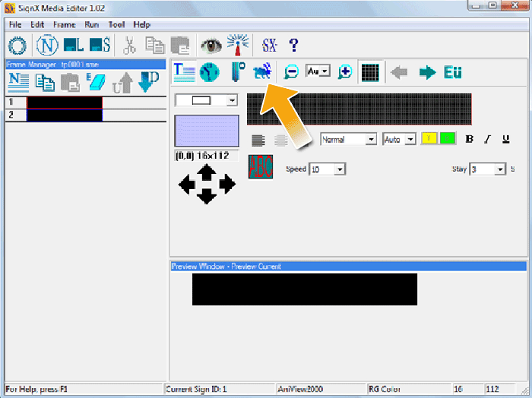Toggle underline text formatting
Image resolution: width=532 pixels, height=398 pixels.
pos(506,139)
